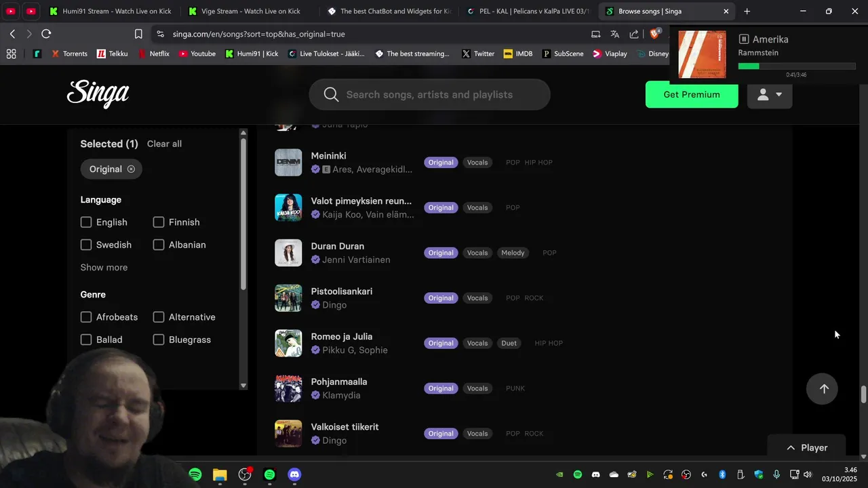868x488 pixels.
Task: Open the Youtube bookmark
Action: [x=197, y=54]
